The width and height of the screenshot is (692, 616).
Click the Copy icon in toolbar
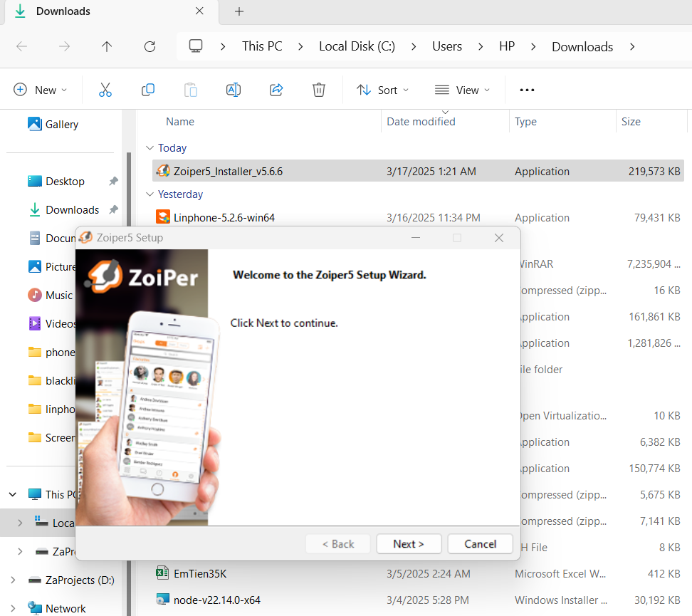pos(148,90)
